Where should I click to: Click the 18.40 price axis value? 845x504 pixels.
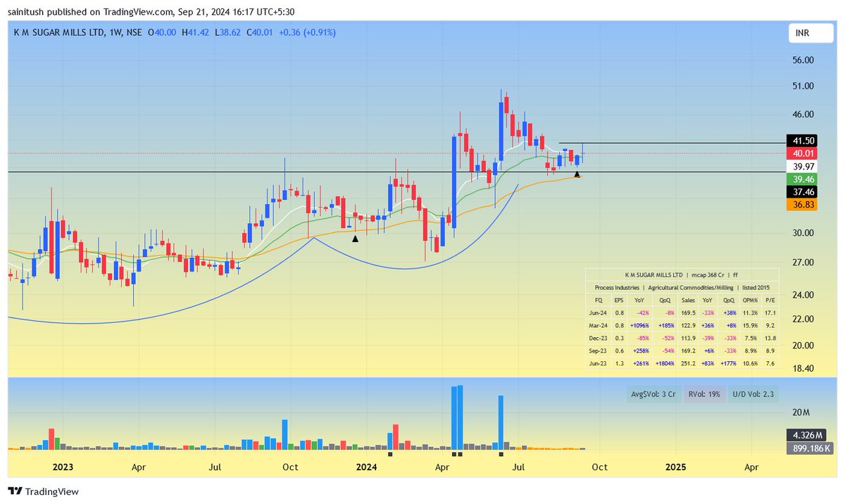click(x=803, y=368)
